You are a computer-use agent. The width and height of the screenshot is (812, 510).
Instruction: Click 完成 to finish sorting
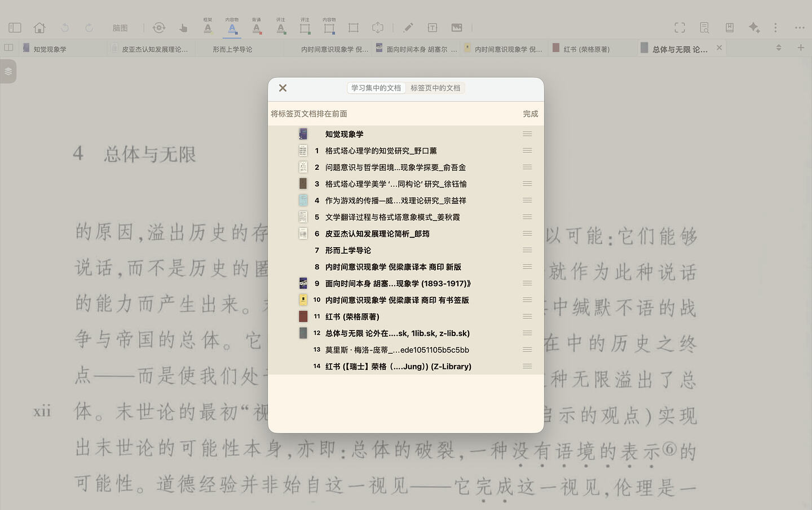(x=531, y=114)
